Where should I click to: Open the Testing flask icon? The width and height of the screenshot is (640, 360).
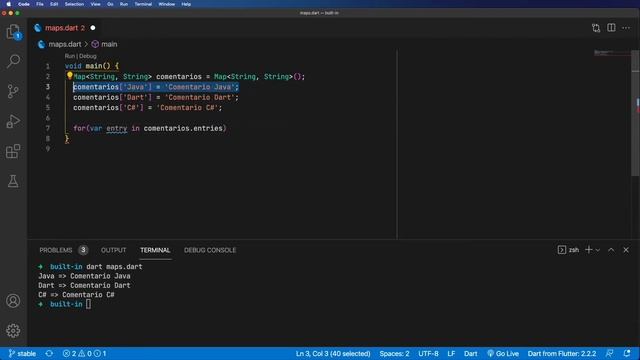click(x=13, y=181)
